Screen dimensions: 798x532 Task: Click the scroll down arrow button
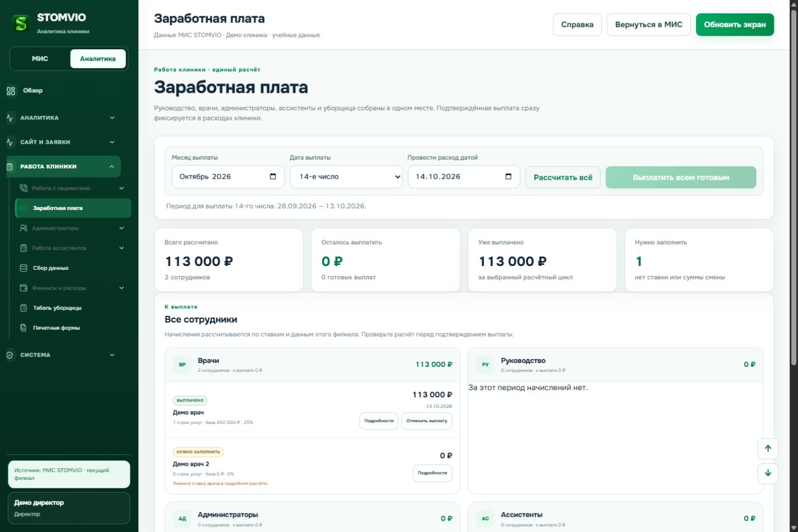click(x=768, y=473)
